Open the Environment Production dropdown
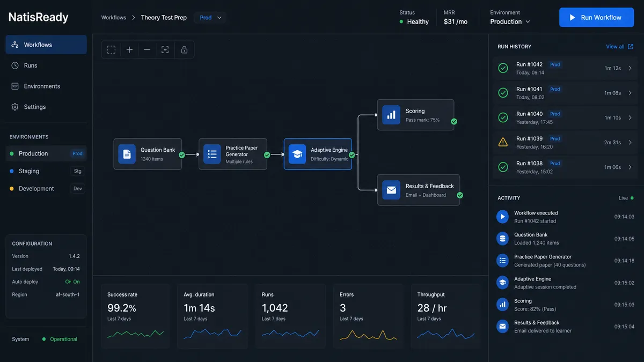644x362 pixels. (x=510, y=21)
